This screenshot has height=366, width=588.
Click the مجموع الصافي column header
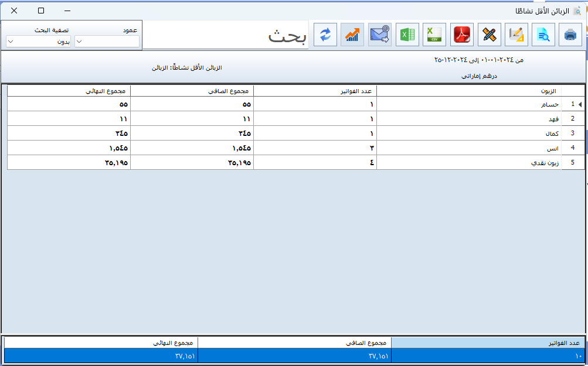pyautogui.click(x=192, y=91)
